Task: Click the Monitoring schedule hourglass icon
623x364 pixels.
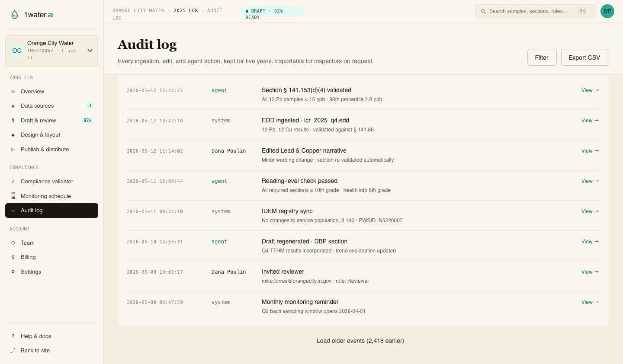Action: (x=13, y=196)
